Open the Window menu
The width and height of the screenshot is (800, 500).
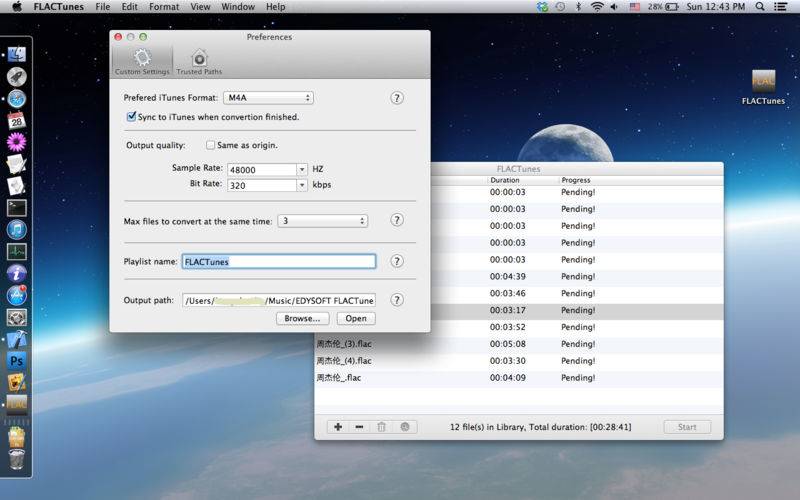point(238,7)
